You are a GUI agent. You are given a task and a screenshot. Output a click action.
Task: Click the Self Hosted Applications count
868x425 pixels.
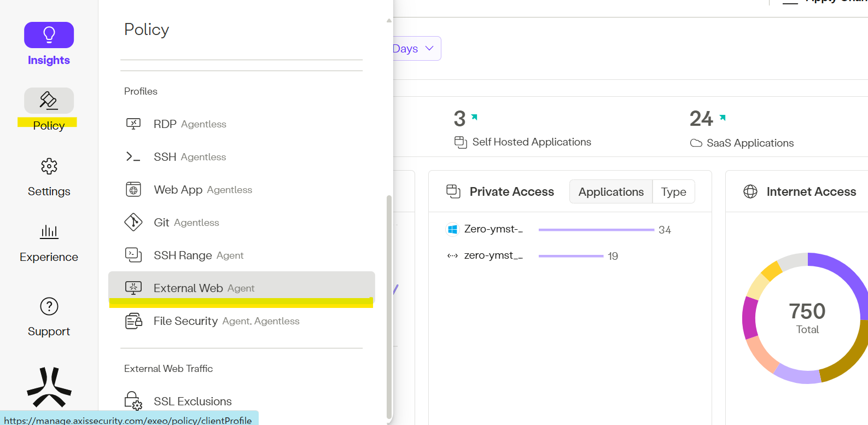pos(459,119)
